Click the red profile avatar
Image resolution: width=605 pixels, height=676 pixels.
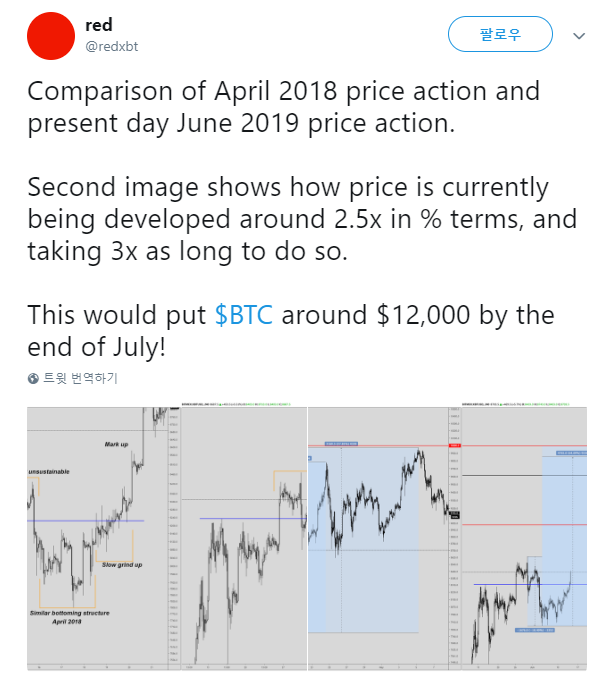coord(51,36)
